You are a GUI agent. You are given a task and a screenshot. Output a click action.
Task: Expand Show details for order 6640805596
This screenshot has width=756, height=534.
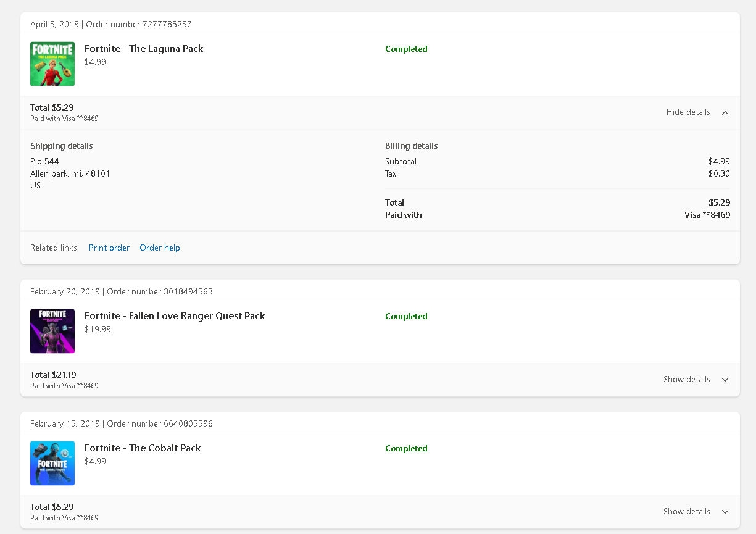point(687,512)
